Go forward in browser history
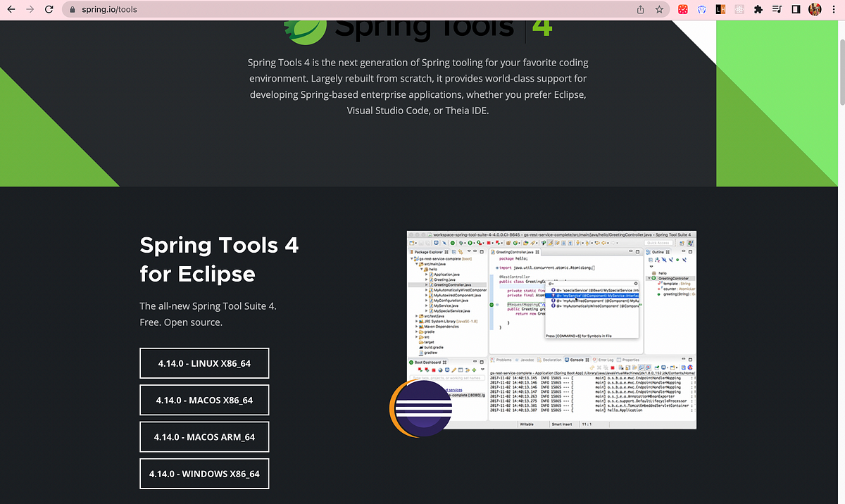845x504 pixels. [x=30, y=10]
